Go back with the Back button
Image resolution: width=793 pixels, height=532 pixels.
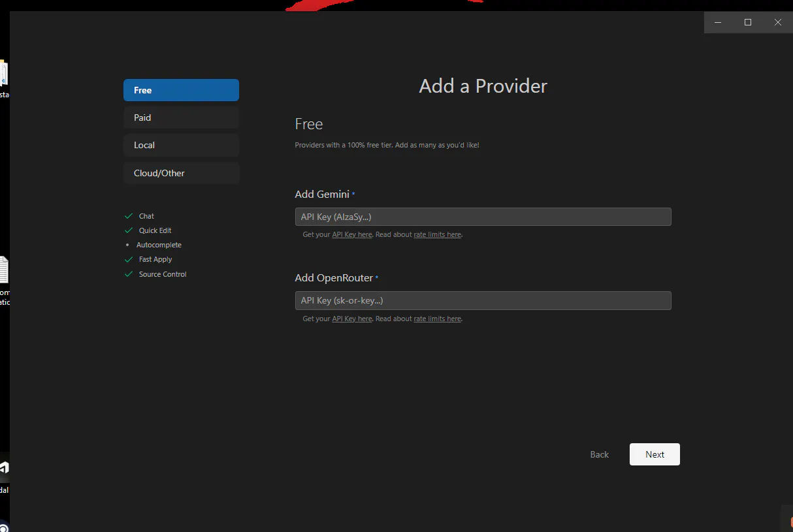pyautogui.click(x=599, y=454)
